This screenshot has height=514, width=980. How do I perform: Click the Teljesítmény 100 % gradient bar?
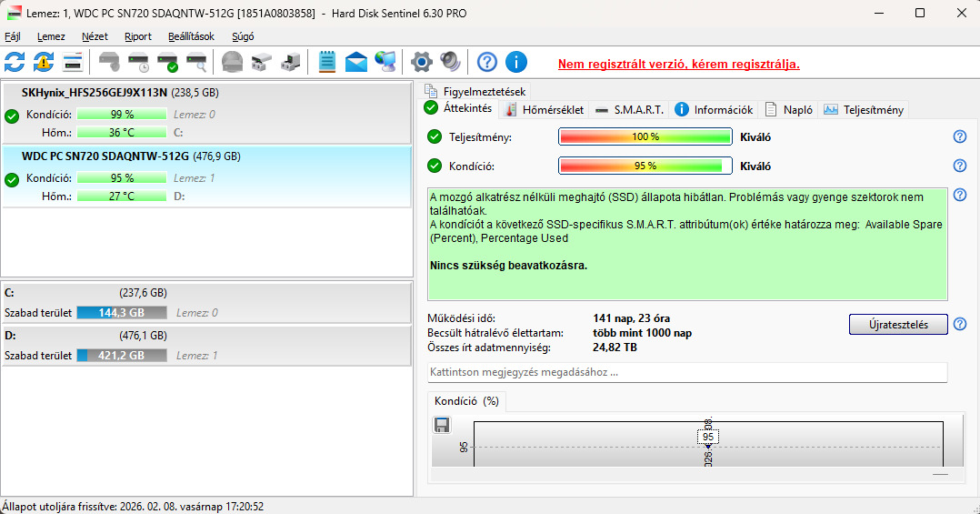click(645, 136)
